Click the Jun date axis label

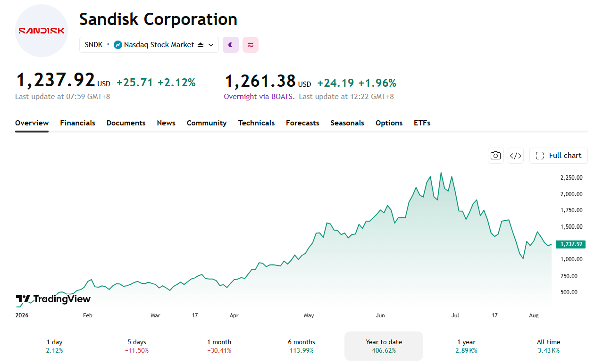click(x=380, y=315)
